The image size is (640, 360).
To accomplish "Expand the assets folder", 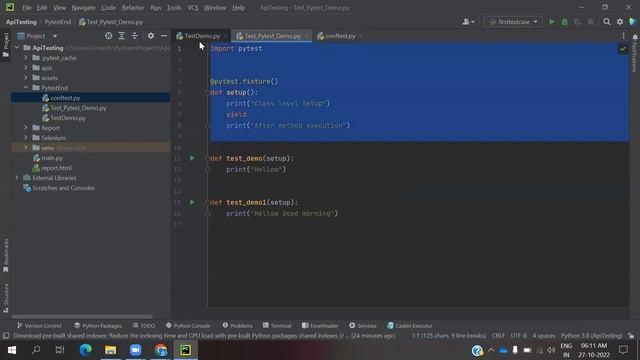I will [x=26, y=78].
